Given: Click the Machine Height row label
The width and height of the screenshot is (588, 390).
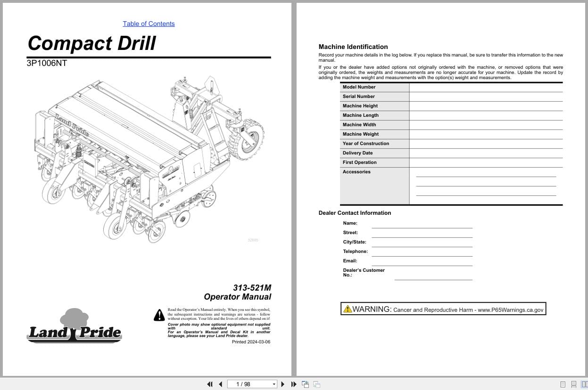Looking at the screenshot, I should click(x=360, y=106).
